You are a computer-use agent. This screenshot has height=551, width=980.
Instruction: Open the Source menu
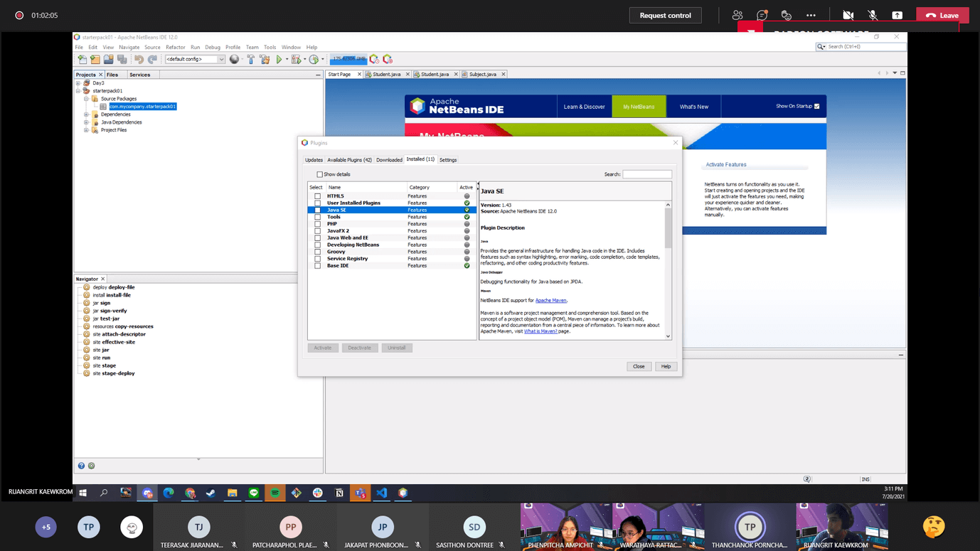click(x=152, y=47)
